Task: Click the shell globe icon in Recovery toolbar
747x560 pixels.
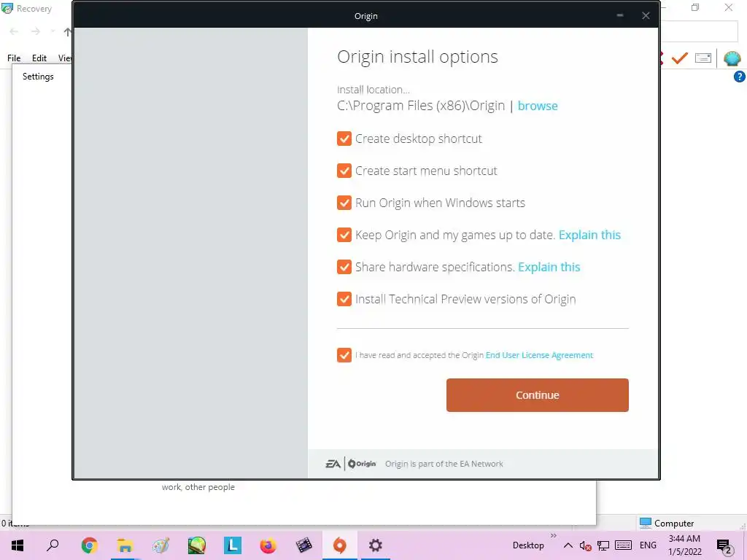Action: [732, 58]
